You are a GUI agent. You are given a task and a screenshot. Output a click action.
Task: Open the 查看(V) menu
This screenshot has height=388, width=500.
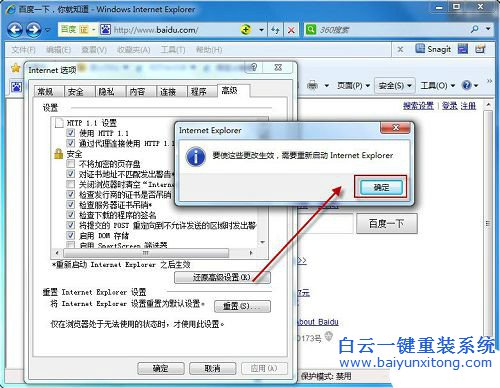[x=94, y=50]
